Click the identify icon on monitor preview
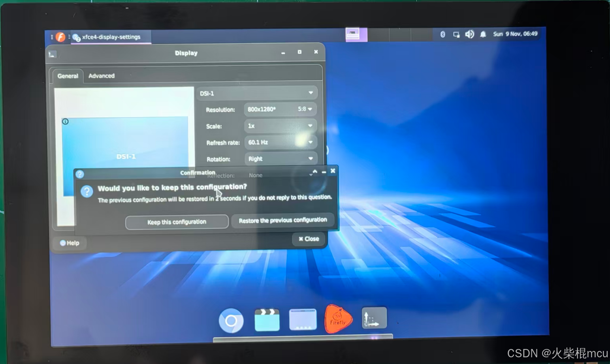 [x=66, y=122]
